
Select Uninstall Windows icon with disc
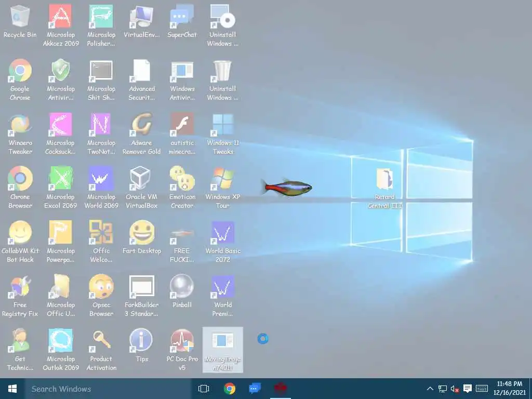click(222, 25)
